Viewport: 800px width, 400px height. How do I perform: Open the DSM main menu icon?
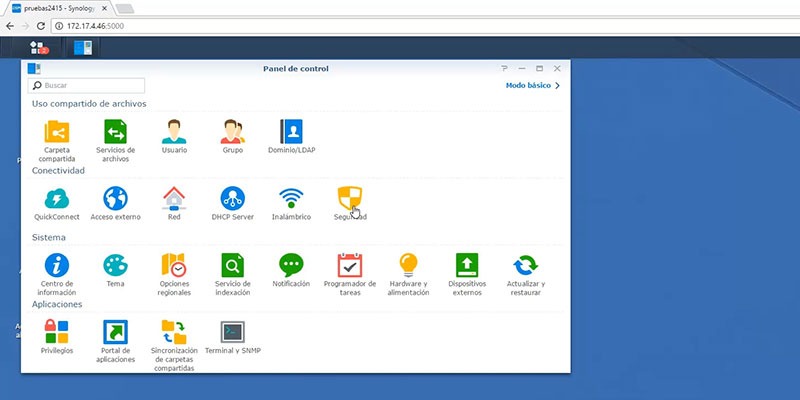tap(38, 48)
